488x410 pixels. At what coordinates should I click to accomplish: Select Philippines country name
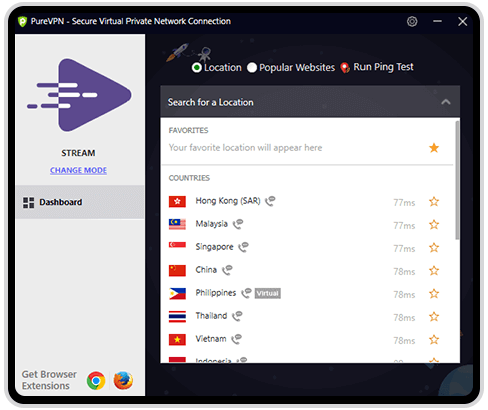pyautogui.click(x=216, y=293)
